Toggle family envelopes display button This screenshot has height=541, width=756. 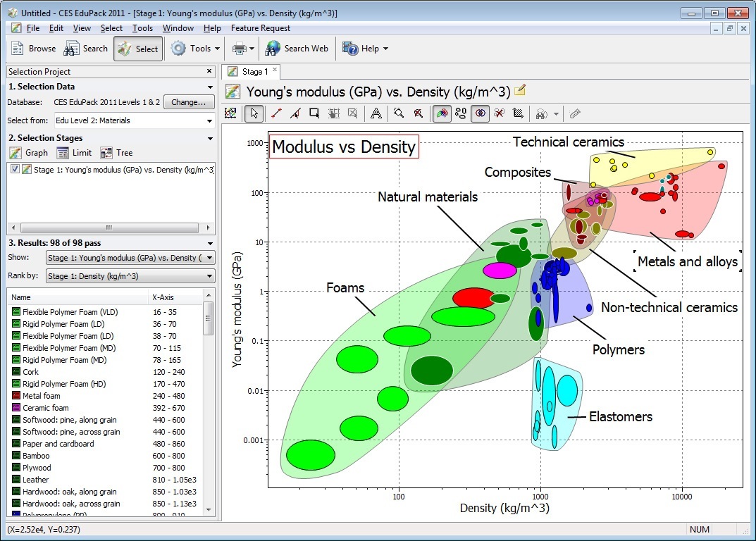point(442,113)
